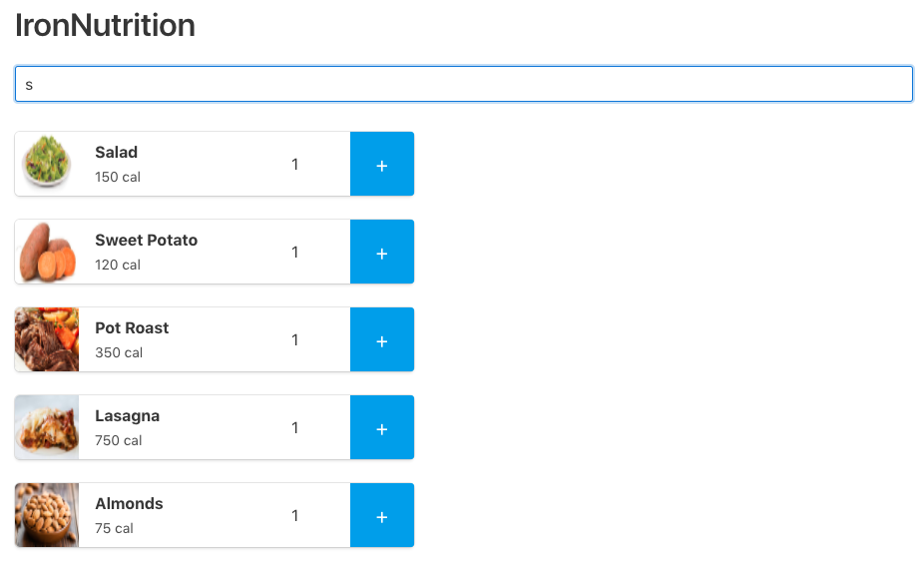Viewport: 924px width, 565px height.
Task: Focus the search field containing 's'
Action: pyautogui.click(x=463, y=85)
